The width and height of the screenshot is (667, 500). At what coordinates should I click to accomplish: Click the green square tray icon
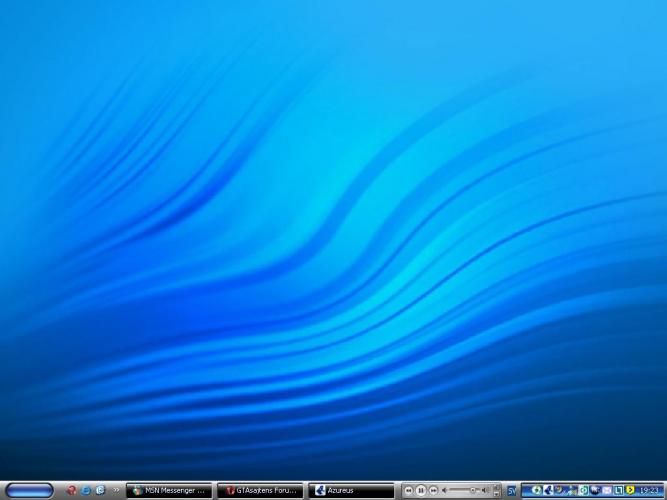(x=583, y=490)
